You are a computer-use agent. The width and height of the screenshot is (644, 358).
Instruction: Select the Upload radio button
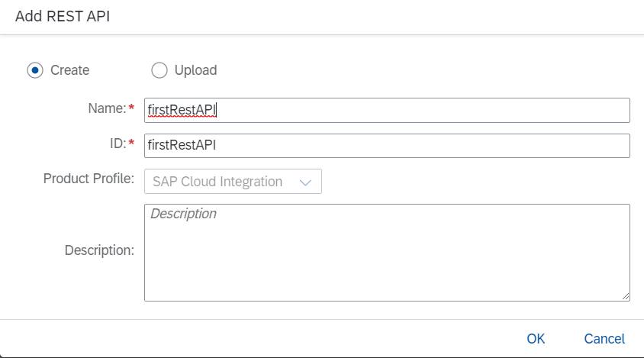tap(159, 70)
